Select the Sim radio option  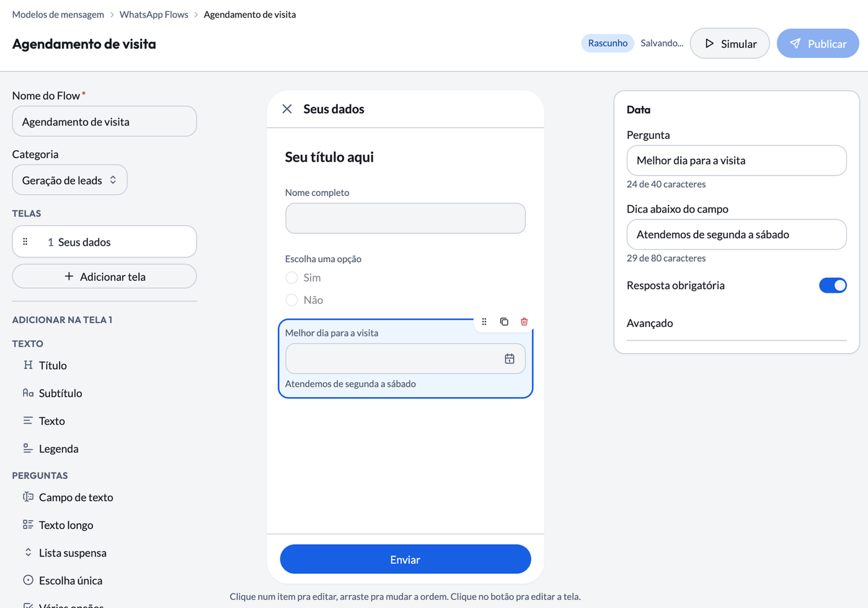point(291,277)
